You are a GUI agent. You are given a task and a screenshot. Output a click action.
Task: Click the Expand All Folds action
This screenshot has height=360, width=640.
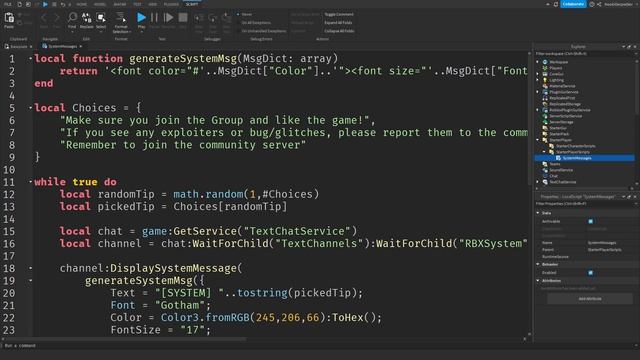[x=338, y=23]
